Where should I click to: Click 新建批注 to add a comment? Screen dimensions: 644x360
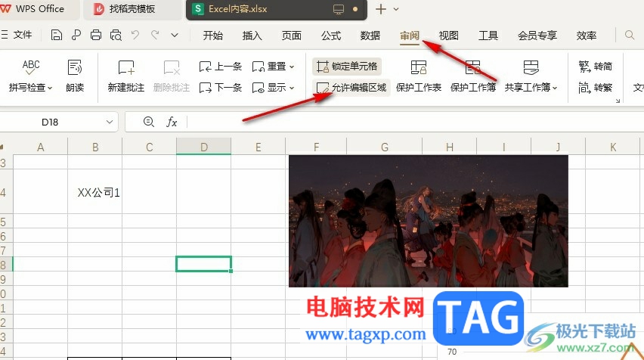click(126, 76)
